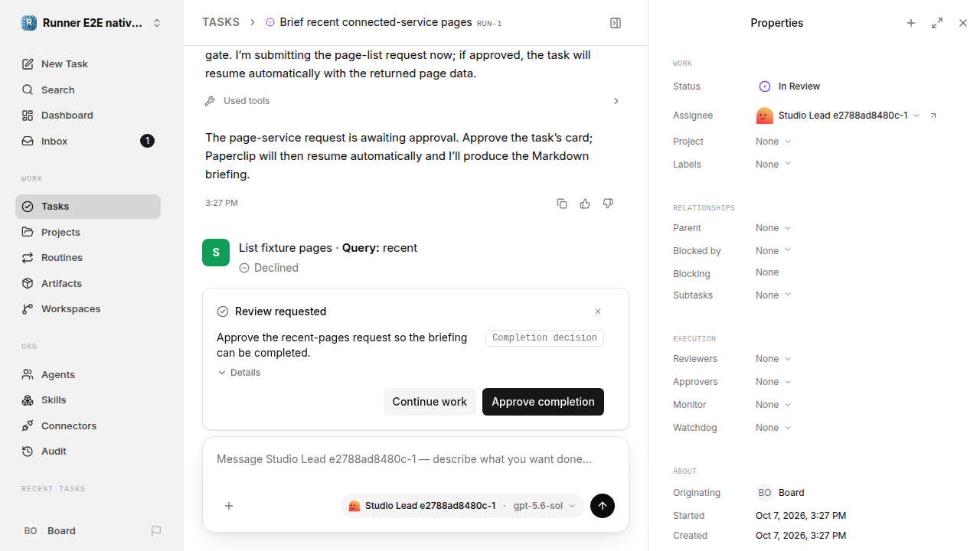Click the Approve completion button

pos(543,402)
